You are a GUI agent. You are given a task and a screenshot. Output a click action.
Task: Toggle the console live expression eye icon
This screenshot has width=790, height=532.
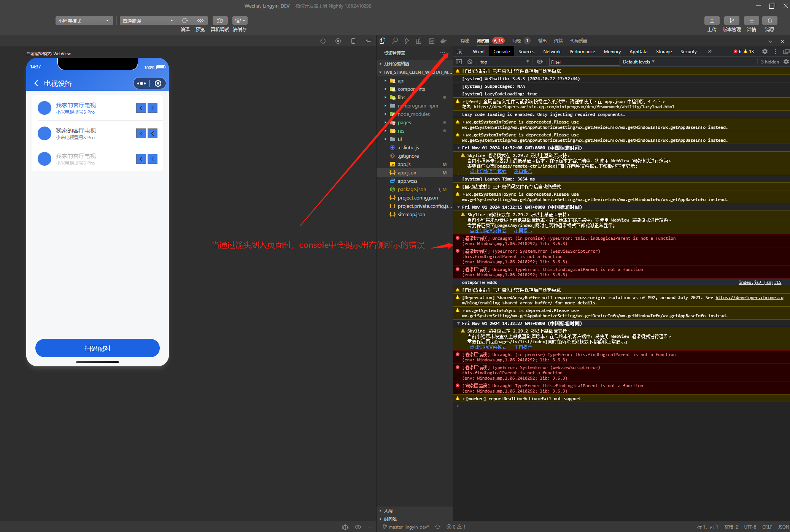[x=539, y=62]
